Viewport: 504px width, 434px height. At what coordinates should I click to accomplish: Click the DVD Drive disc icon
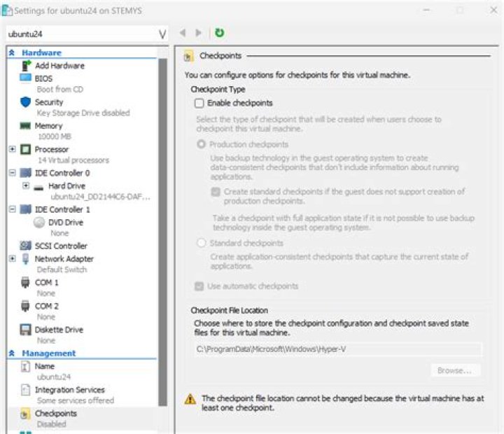pyautogui.click(x=39, y=223)
